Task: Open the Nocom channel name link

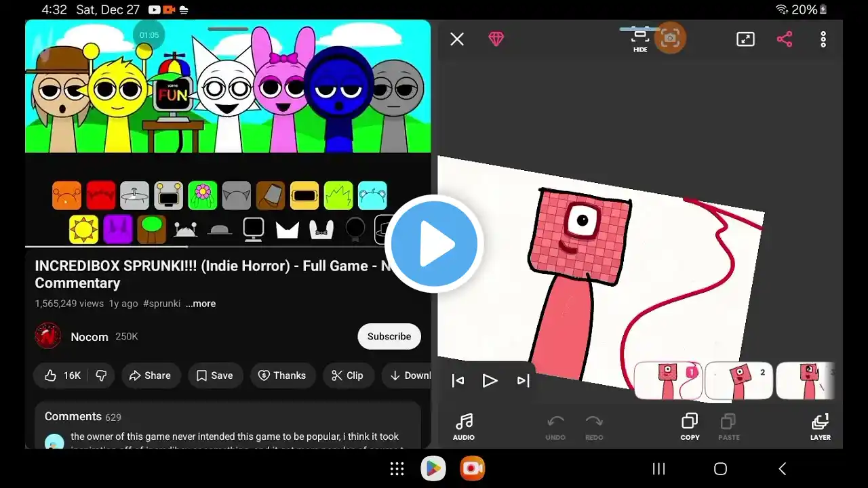Action: point(90,337)
